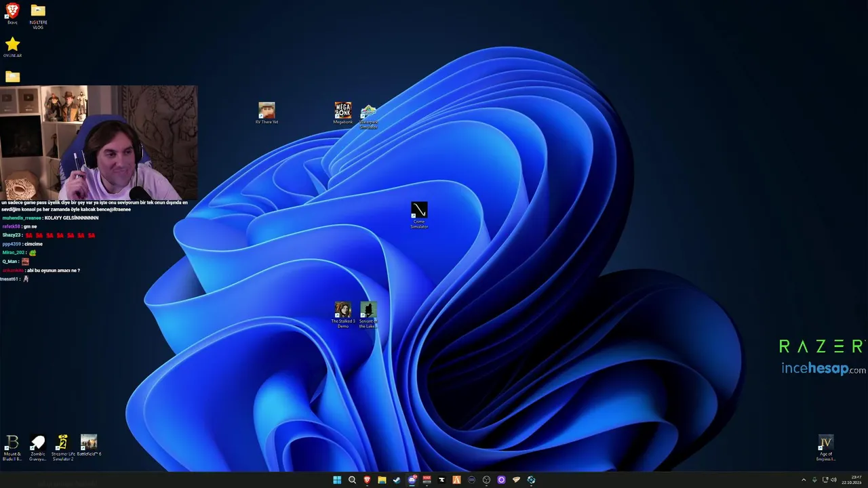The width and height of the screenshot is (868, 488).
Task: Click the chat username ppp4359
Action: (x=11, y=244)
